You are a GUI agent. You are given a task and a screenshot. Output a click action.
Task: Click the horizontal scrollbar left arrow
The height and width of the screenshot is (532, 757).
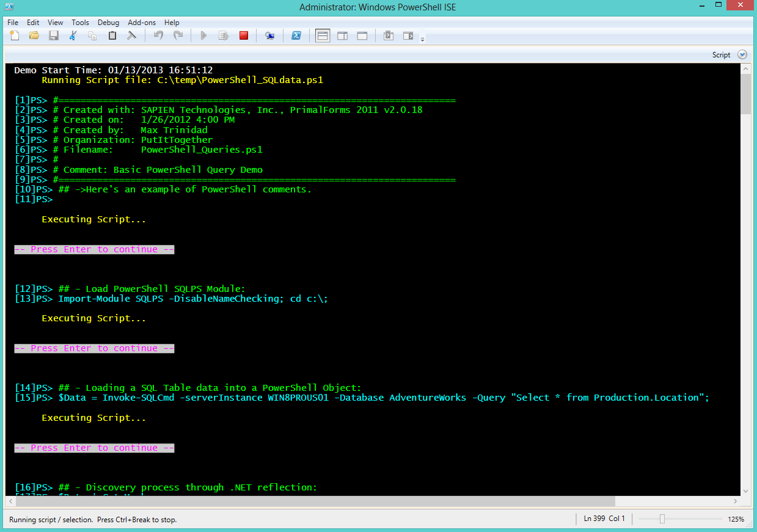click(x=11, y=501)
